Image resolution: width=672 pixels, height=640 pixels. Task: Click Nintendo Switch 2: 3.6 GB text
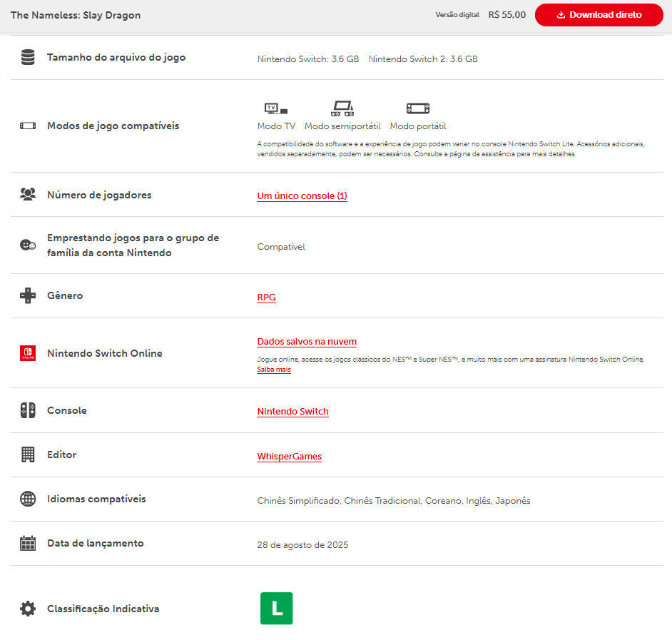tap(423, 59)
